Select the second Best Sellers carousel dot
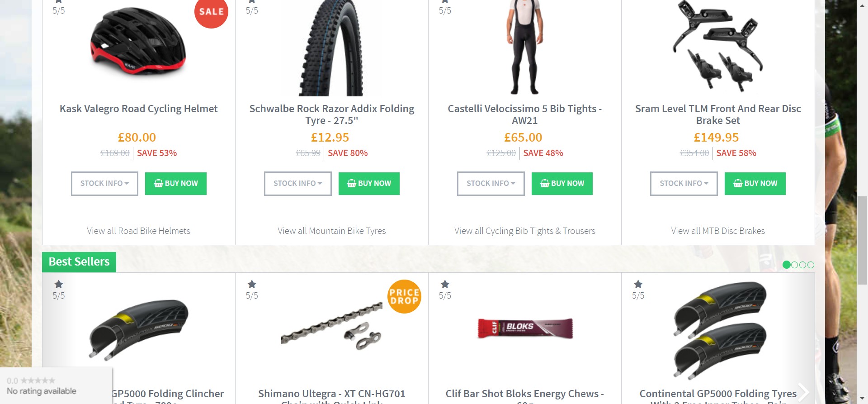The image size is (868, 404). point(795,265)
